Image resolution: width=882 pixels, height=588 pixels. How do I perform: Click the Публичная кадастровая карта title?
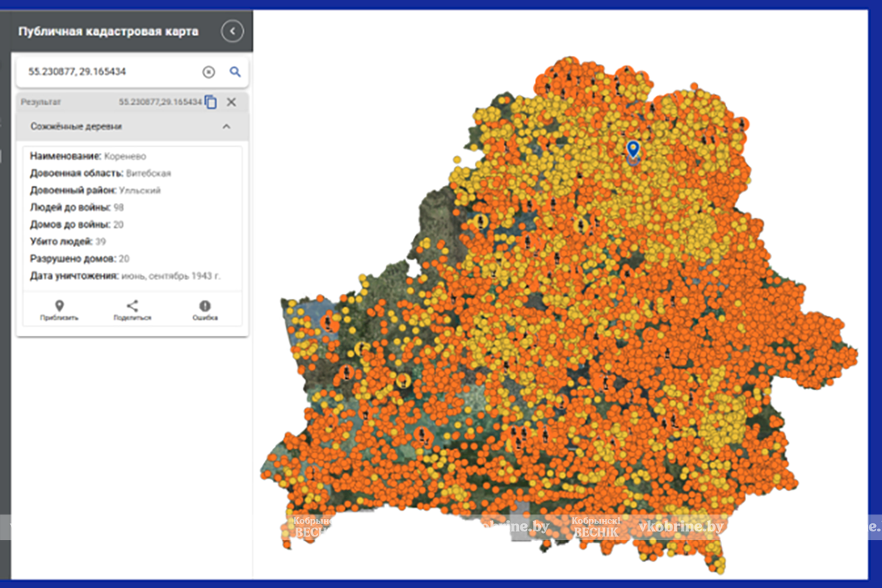(108, 32)
